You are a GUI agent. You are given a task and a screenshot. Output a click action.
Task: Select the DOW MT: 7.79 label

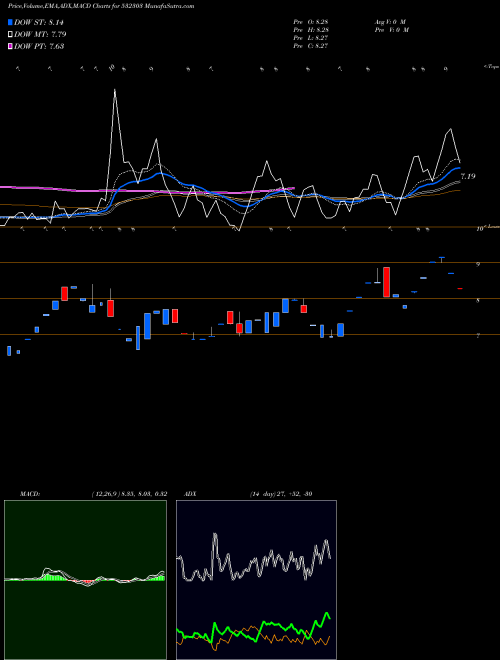click(40, 35)
